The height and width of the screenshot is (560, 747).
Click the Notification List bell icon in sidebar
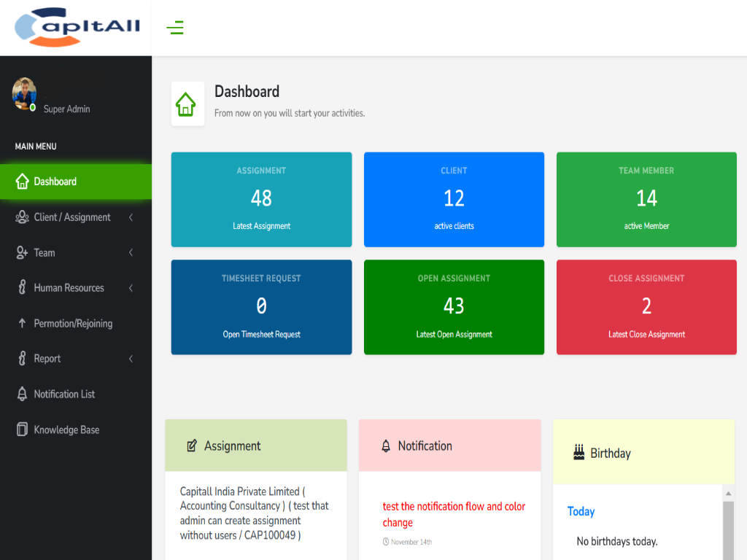pyautogui.click(x=22, y=394)
